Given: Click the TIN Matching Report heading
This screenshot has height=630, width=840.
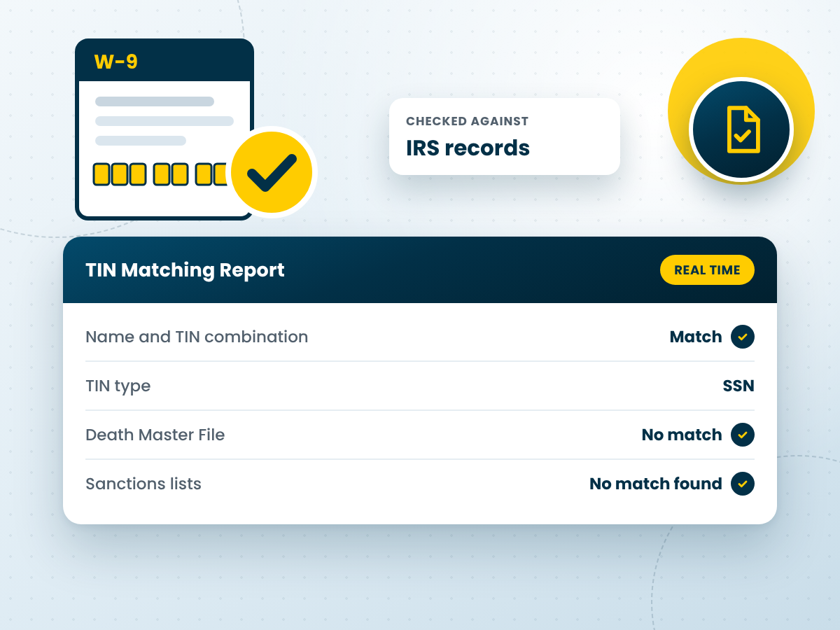Looking at the screenshot, I should 185,270.
